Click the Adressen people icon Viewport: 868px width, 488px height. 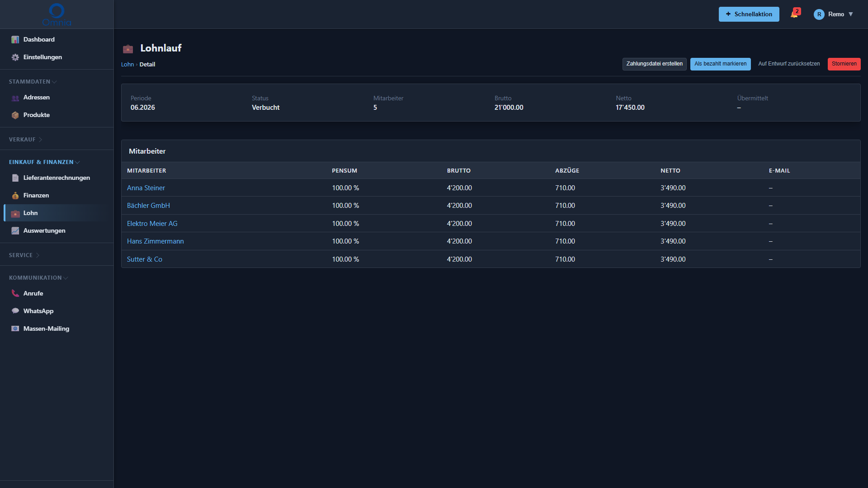[15, 98]
